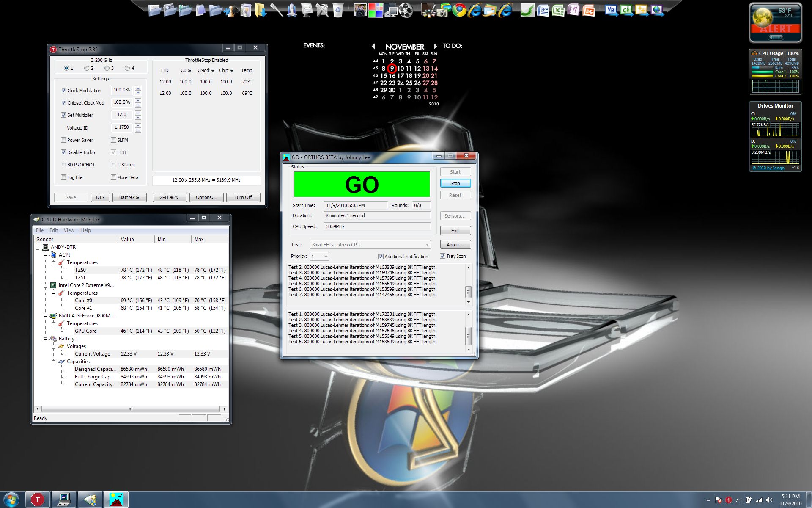Click ThrottleStop's Turn Off button

click(x=243, y=197)
